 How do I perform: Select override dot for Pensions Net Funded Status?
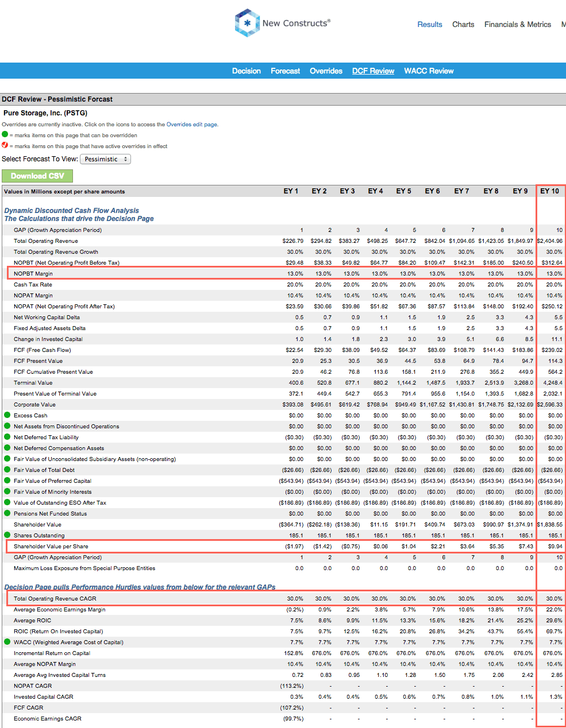[7, 513]
